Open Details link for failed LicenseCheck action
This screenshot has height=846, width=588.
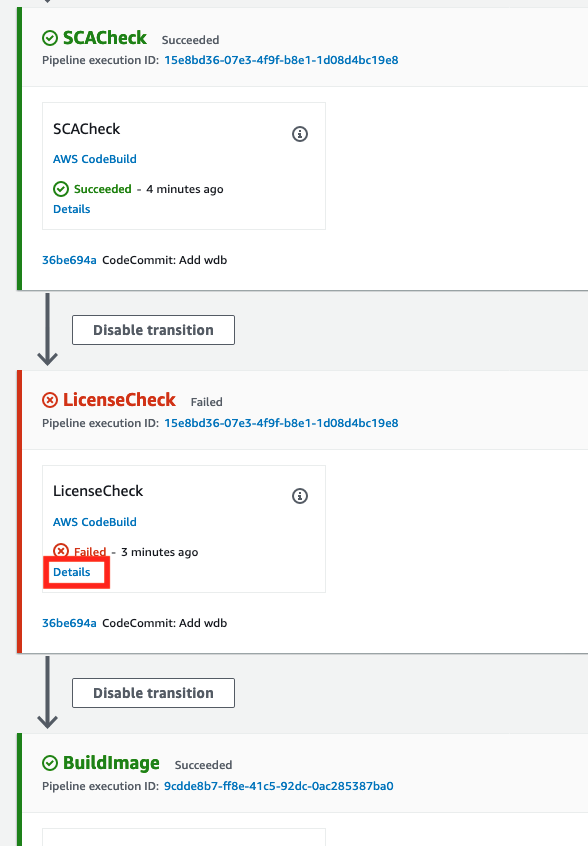72,572
